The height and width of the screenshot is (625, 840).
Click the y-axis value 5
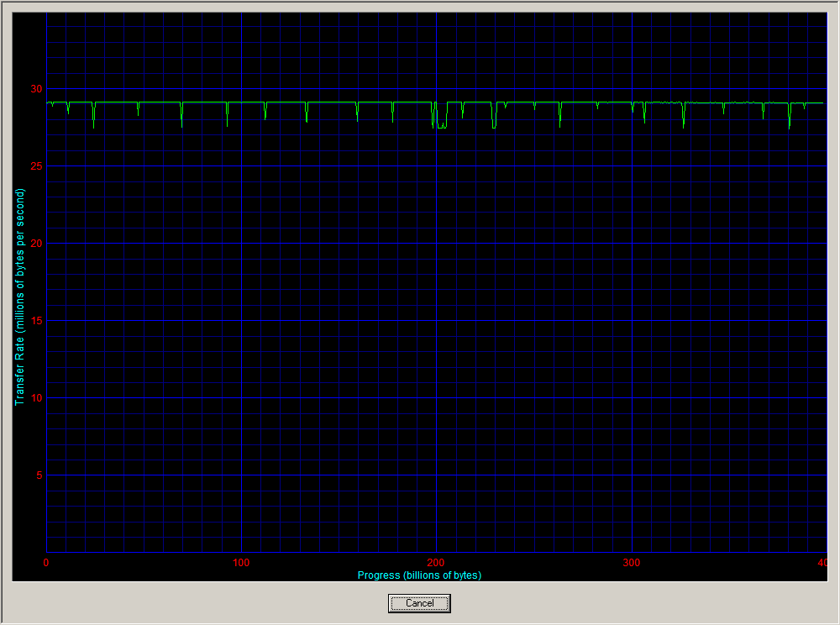39,475
